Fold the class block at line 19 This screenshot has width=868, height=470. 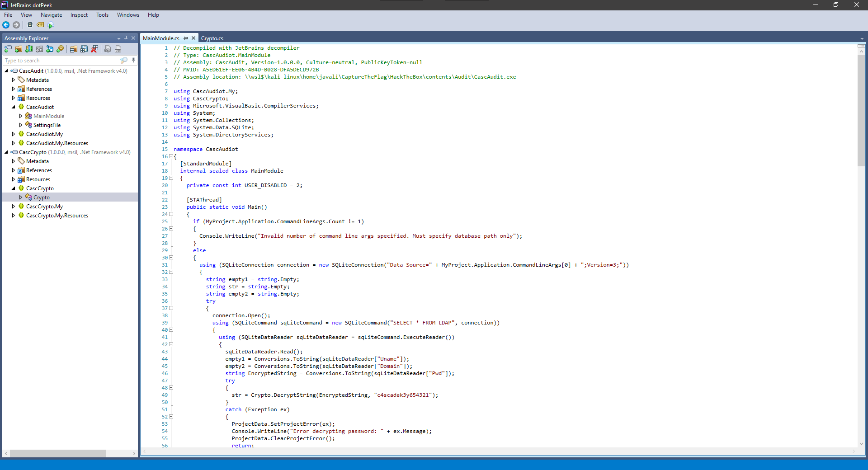[171, 178]
